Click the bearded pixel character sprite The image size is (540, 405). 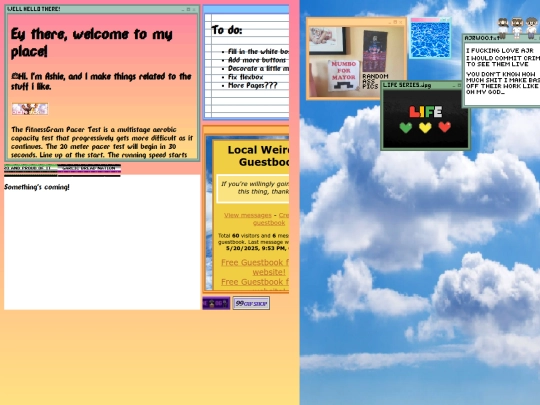click(503, 28)
